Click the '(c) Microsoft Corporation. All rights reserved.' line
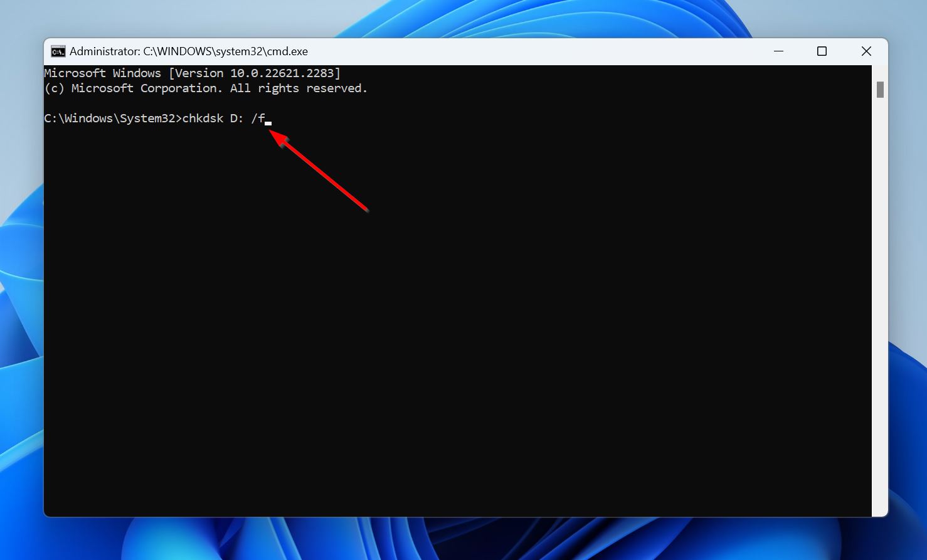 click(206, 88)
